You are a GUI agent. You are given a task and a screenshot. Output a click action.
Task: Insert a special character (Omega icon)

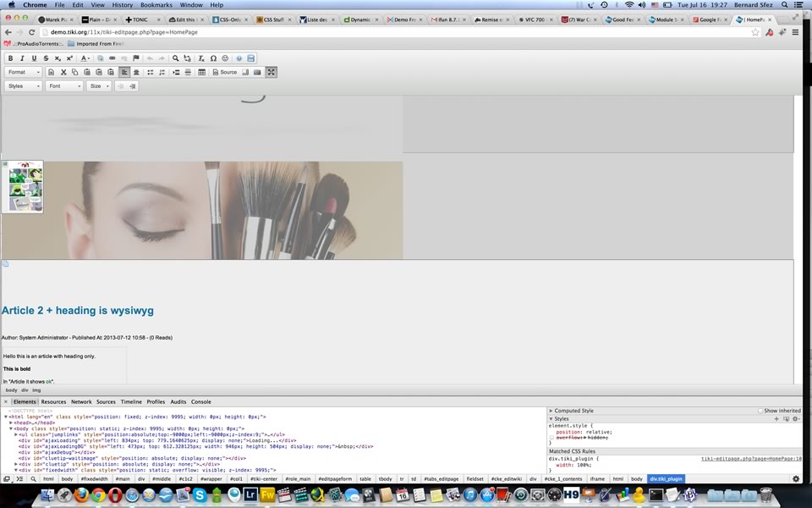click(213, 58)
